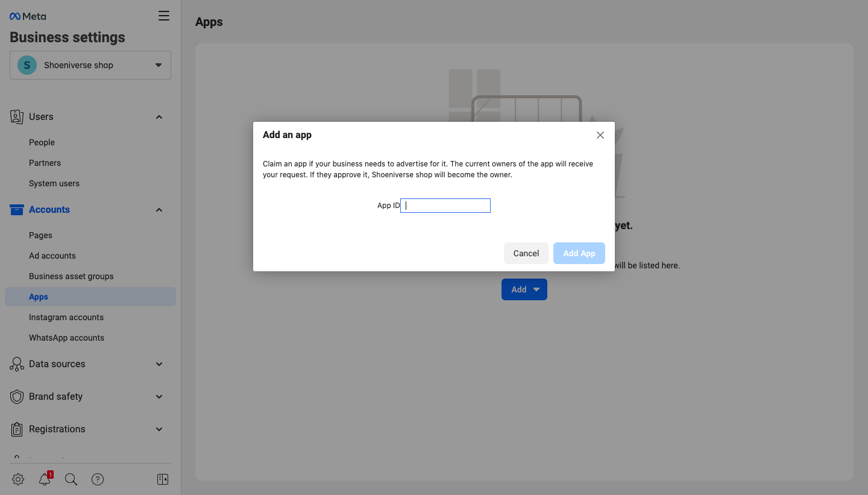Image resolution: width=868 pixels, height=495 pixels.
Task: Open Partners under Users
Action: (45, 163)
